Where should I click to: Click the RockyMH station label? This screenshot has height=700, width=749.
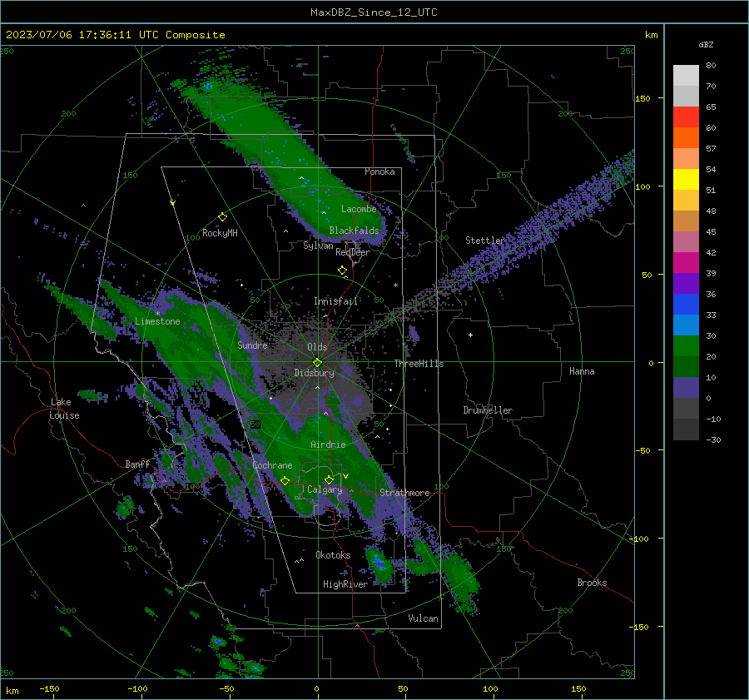[x=220, y=233]
